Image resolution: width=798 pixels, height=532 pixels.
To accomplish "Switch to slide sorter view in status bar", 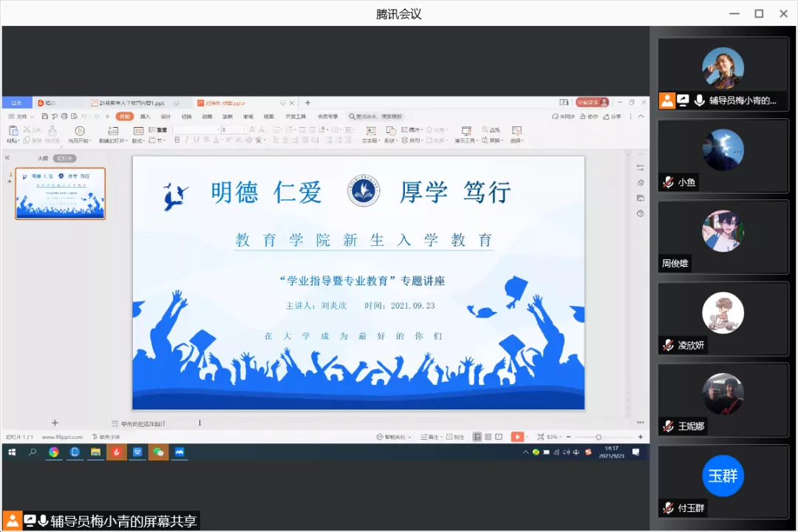I will pos(488,437).
